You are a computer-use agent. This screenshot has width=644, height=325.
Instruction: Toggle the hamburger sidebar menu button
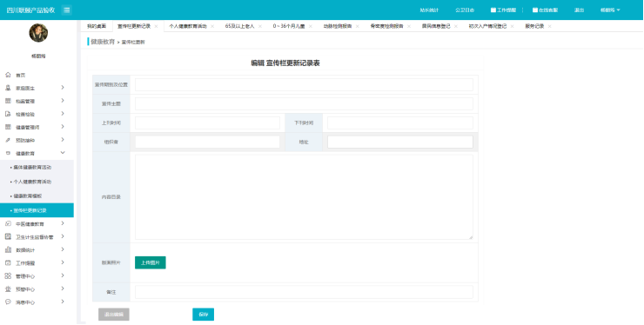click(x=66, y=10)
